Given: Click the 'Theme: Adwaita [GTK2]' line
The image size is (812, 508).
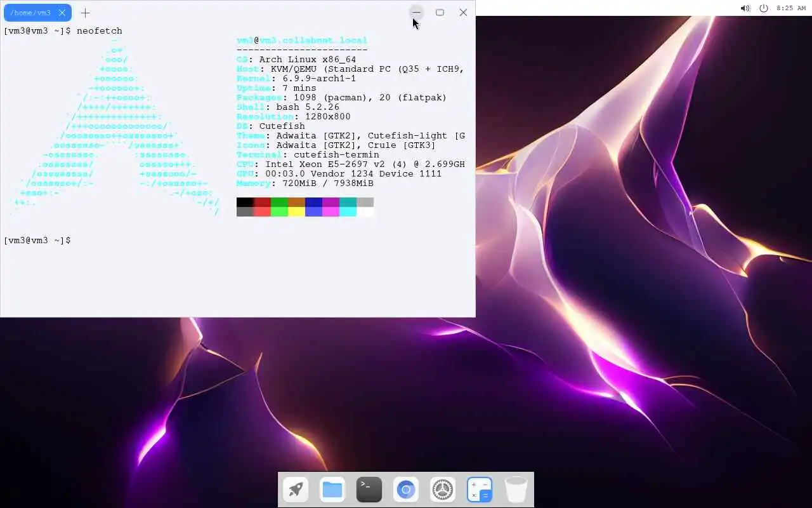Looking at the screenshot, I should tap(351, 136).
